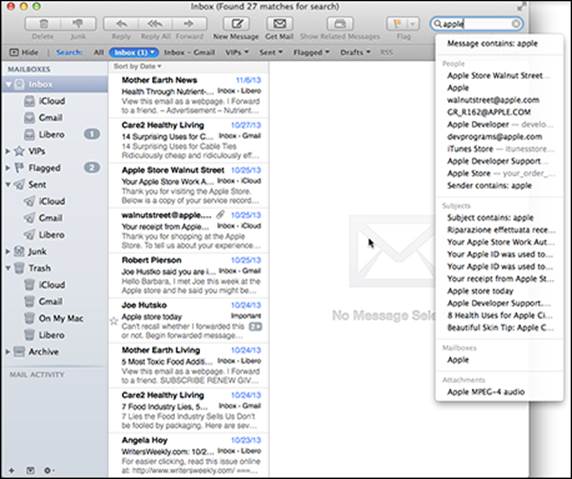The height and width of the screenshot is (479, 572).
Task: Check for mail with Get Mail icon
Action: click(x=279, y=24)
